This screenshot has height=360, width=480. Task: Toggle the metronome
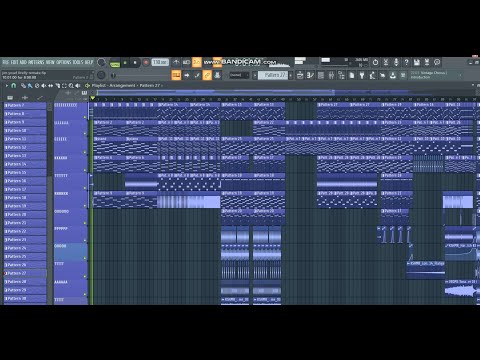[176, 62]
